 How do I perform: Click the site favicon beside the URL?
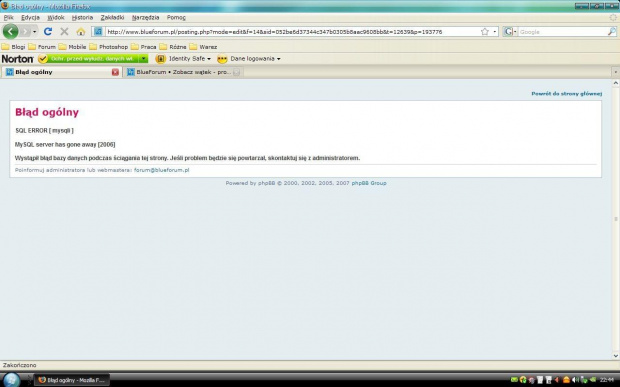[98, 32]
